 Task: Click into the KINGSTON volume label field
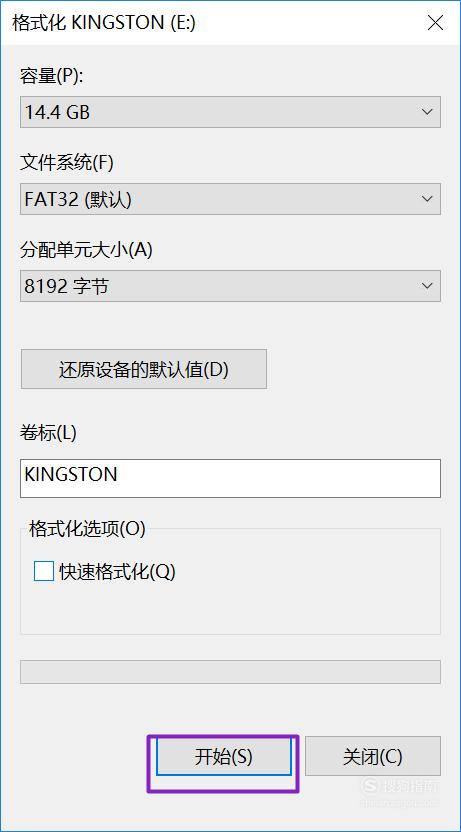pos(230,479)
